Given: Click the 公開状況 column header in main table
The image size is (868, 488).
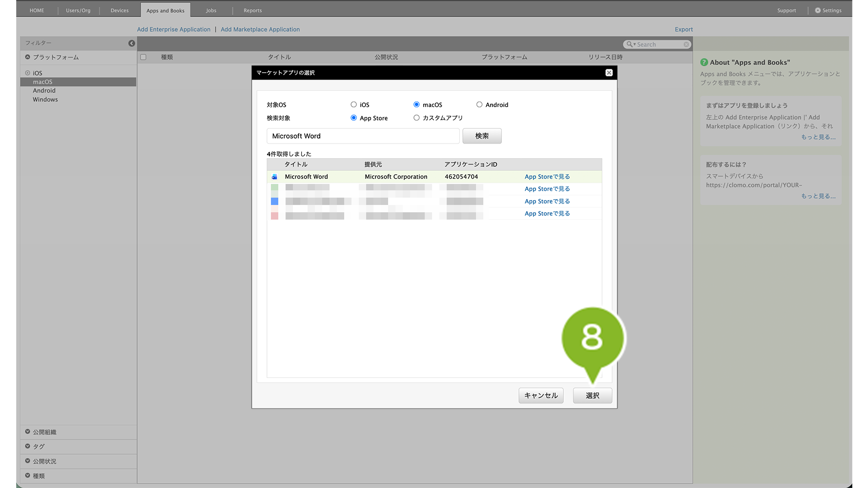Looking at the screenshot, I should pos(386,57).
